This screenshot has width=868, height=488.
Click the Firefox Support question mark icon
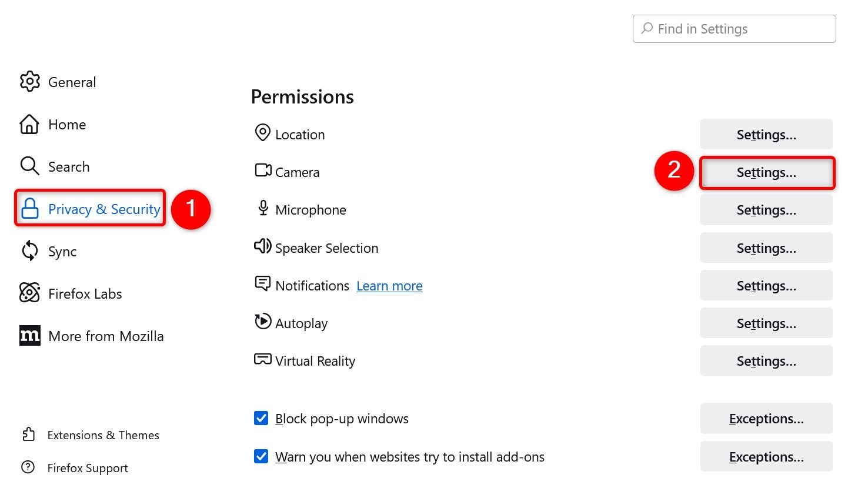28,467
